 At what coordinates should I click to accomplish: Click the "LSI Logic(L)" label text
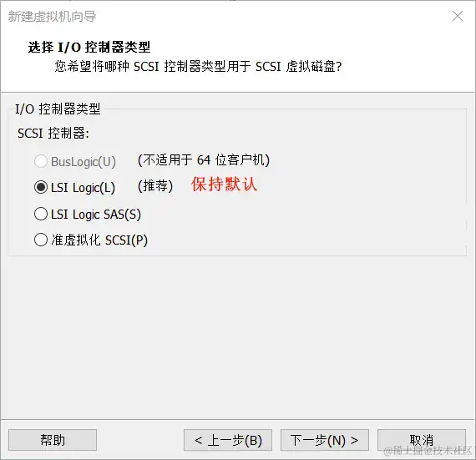point(83,188)
